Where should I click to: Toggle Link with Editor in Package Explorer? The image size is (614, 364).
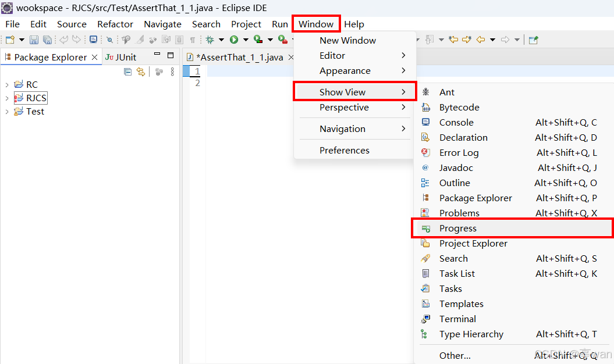[x=141, y=72]
